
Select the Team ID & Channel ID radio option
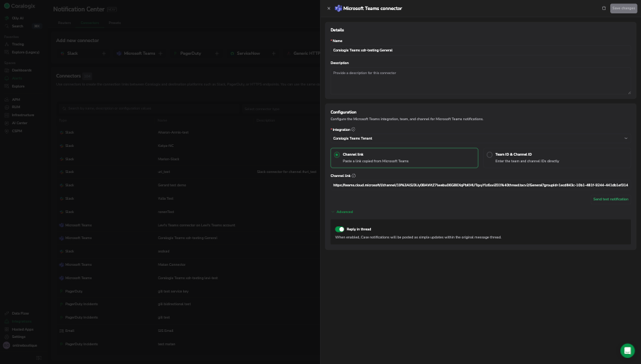pyautogui.click(x=557, y=158)
